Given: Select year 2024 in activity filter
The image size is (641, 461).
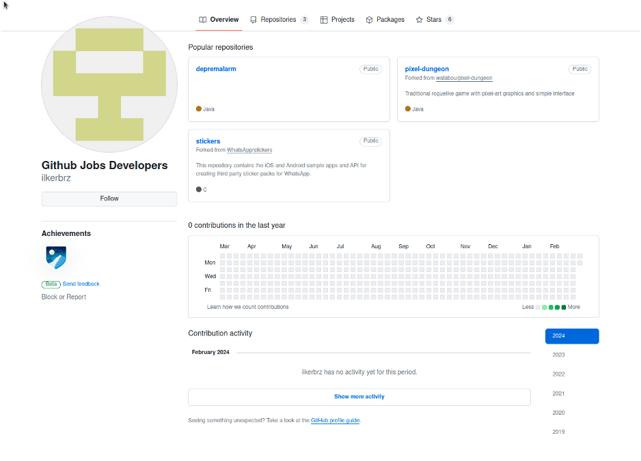Looking at the screenshot, I should 572,336.
